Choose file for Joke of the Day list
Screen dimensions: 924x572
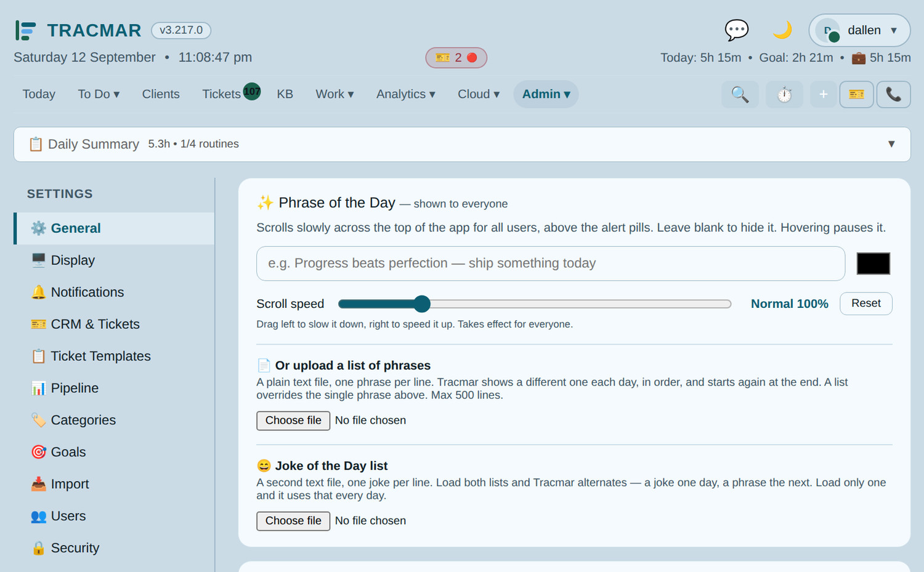click(293, 521)
